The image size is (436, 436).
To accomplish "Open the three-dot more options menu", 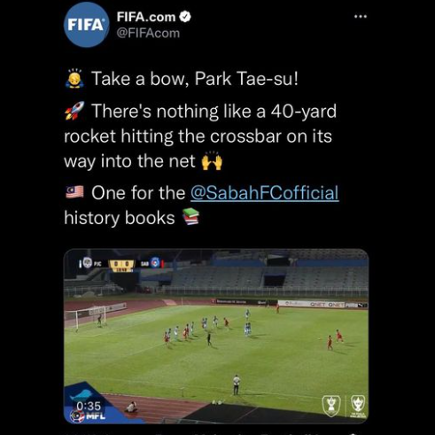I will coord(360,16).
